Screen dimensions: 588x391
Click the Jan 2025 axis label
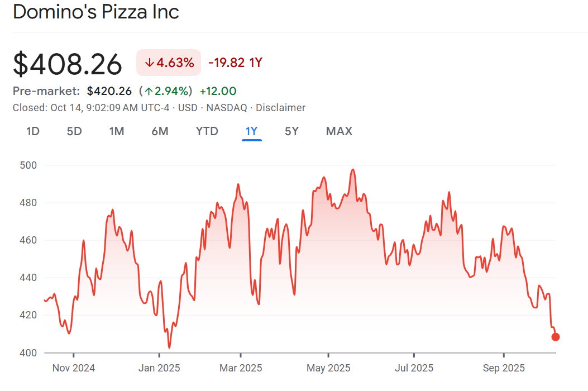click(159, 368)
